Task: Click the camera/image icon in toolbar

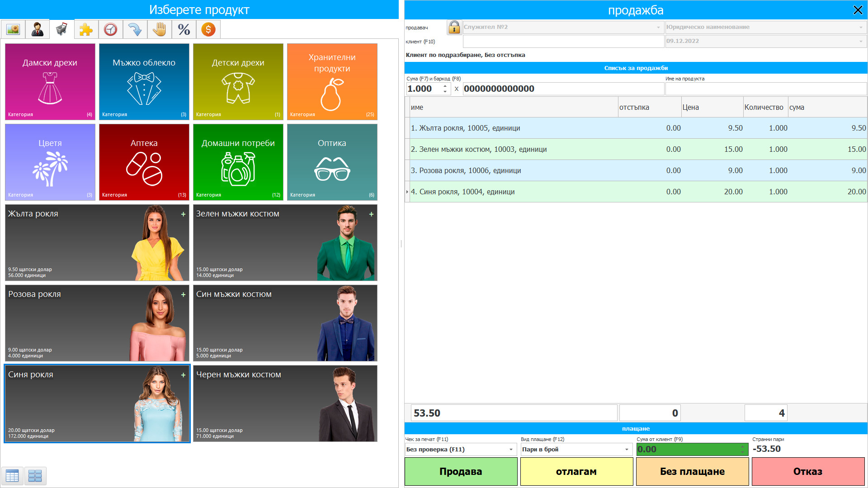Action: 13,30
